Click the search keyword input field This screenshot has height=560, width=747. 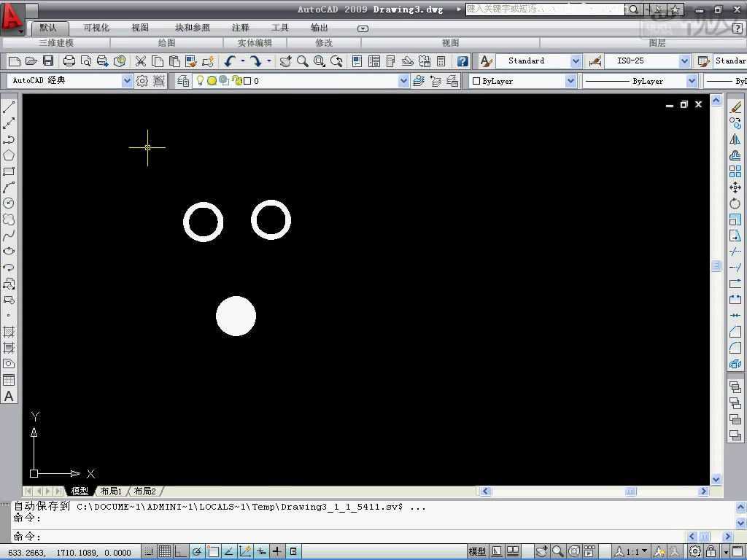(544, 9)
